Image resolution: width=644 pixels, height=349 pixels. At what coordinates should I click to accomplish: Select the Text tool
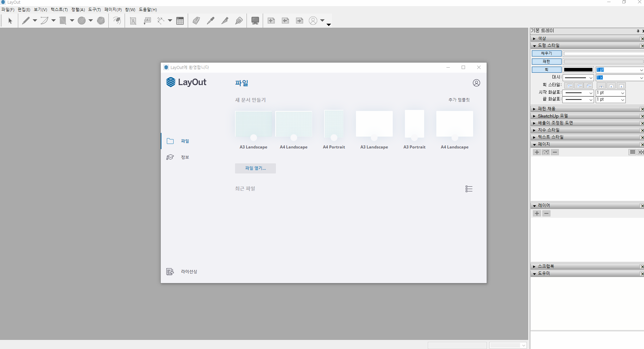133,21
